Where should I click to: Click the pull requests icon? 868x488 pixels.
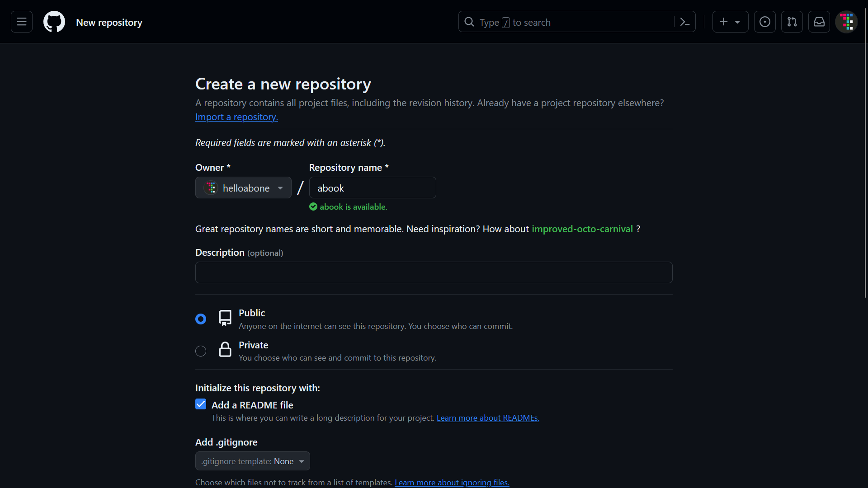click(793, 22)
